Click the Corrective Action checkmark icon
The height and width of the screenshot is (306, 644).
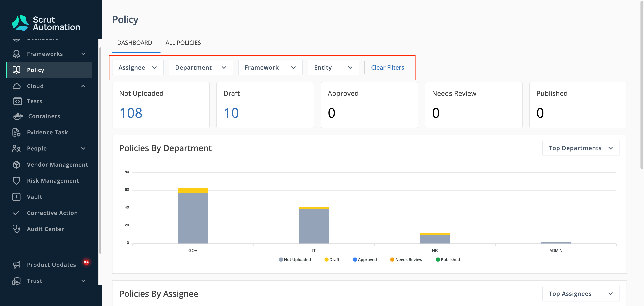(x=16, y=213)
